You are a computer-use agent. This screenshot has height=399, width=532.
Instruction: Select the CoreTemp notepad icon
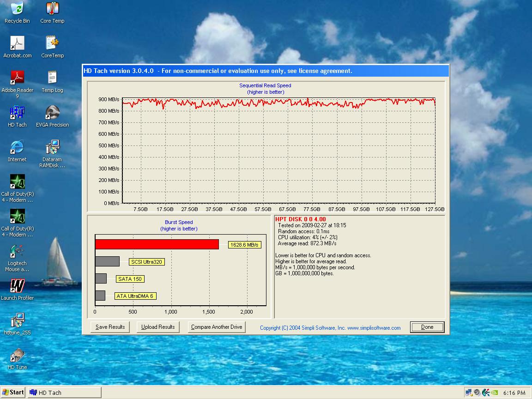point(52,47)
